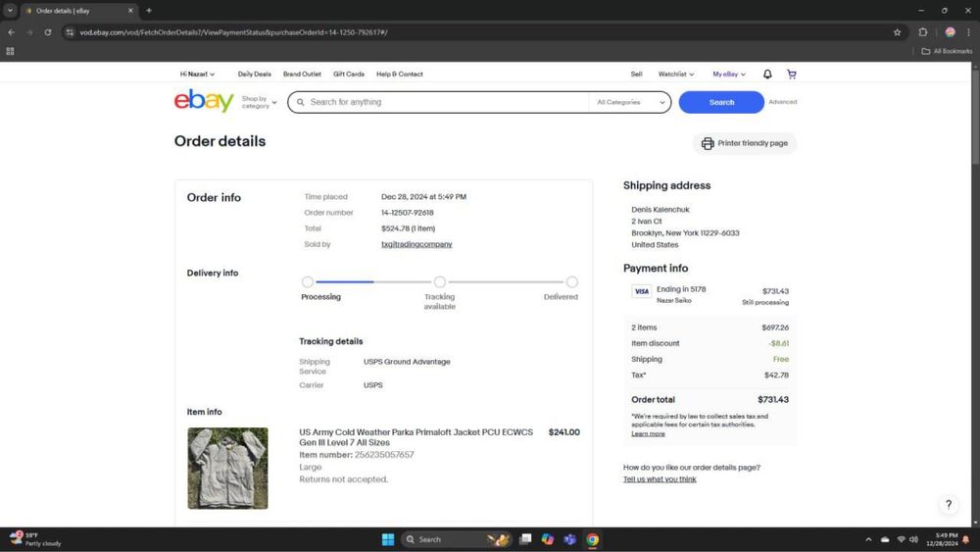Click the Tracking available step circle
This screenshot has width=980, height=552.
click(x=439, y=282)
